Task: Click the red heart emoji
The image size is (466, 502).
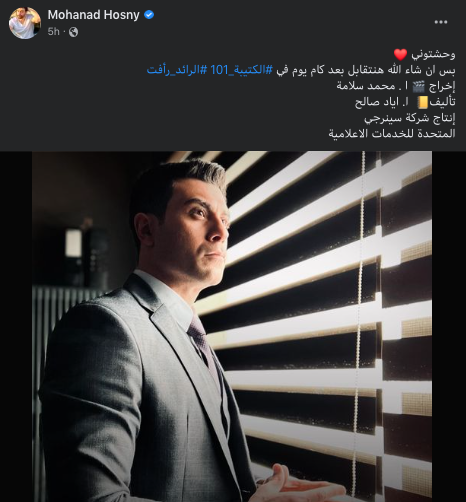Action: pyautogui.click(x=400, y=54)
